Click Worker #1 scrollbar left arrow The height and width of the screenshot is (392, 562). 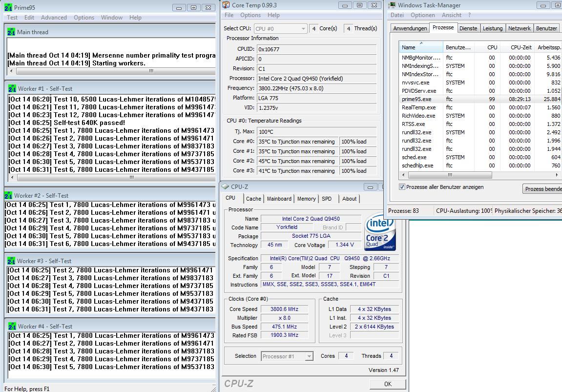13,177
